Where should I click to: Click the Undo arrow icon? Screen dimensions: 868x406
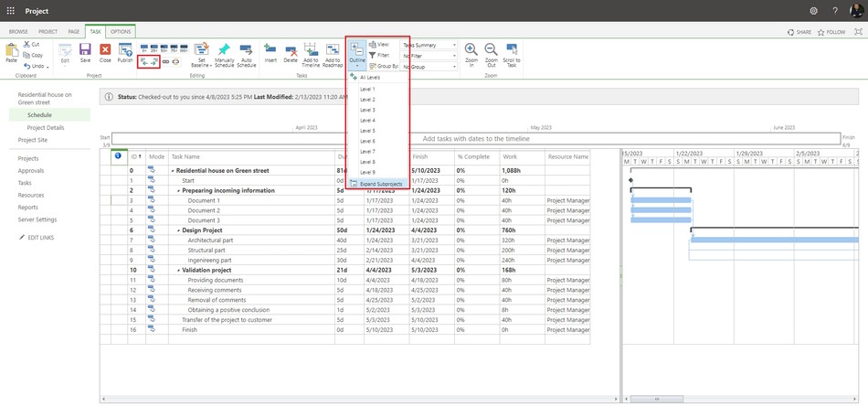26,66
